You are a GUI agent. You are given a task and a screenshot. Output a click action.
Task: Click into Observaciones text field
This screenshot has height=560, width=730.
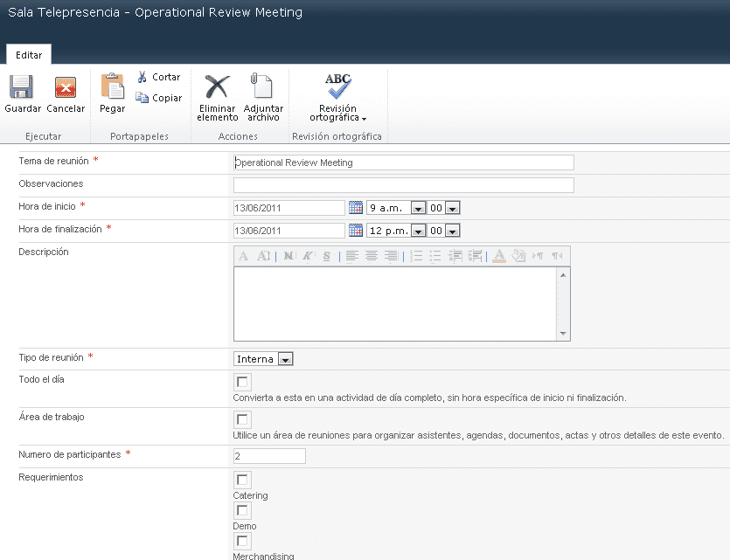click(404, 185)
